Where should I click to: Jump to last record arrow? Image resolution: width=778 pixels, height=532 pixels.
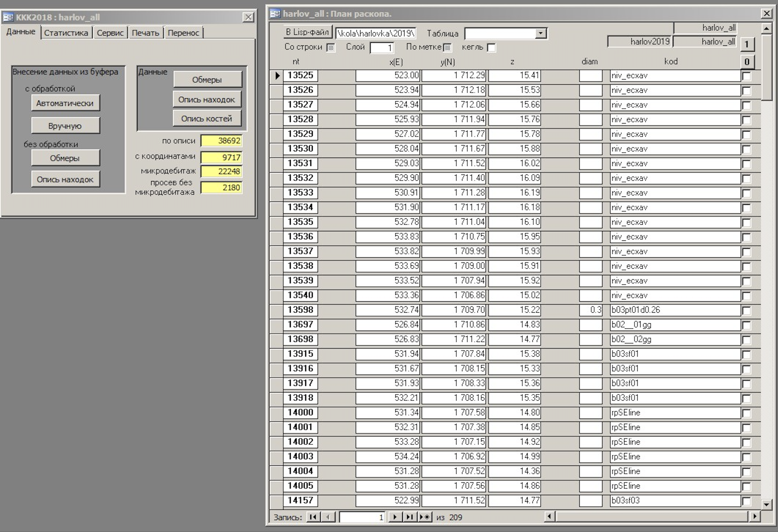click(x=410, y=517)
